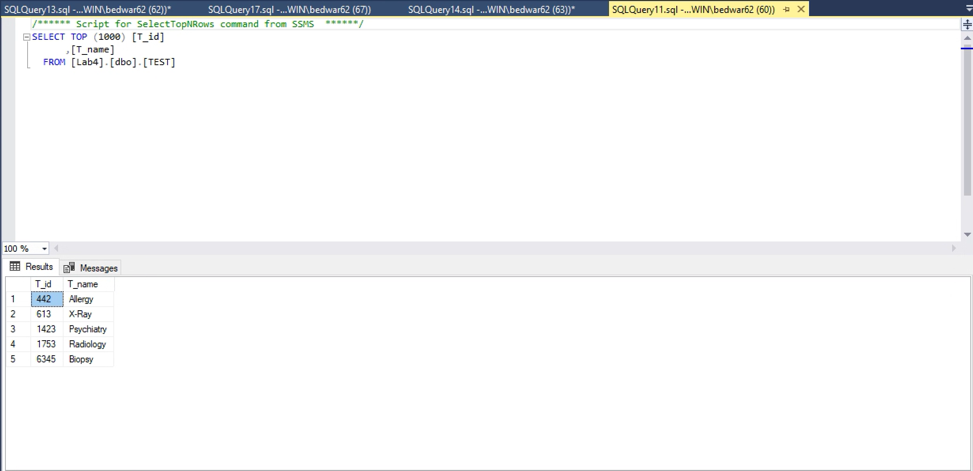Select results row header number 4
This screenshot has height=471, width=973.
click(x=18, y=344)
